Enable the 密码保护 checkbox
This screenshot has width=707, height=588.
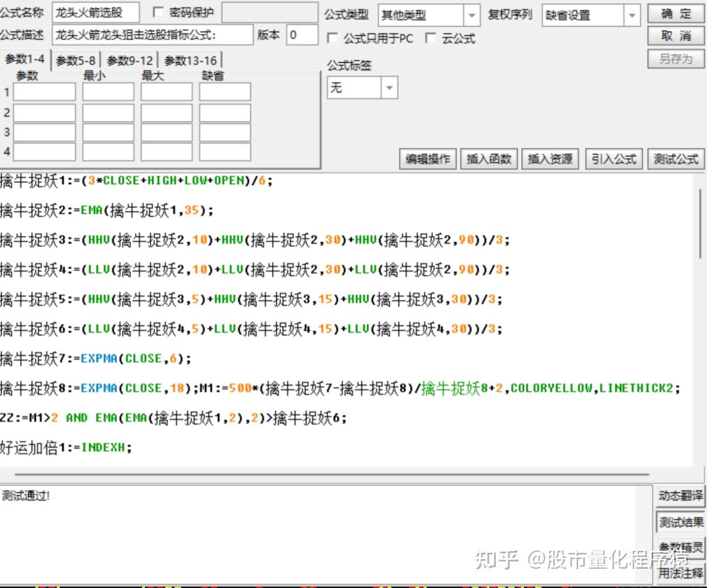click(158, 12)
